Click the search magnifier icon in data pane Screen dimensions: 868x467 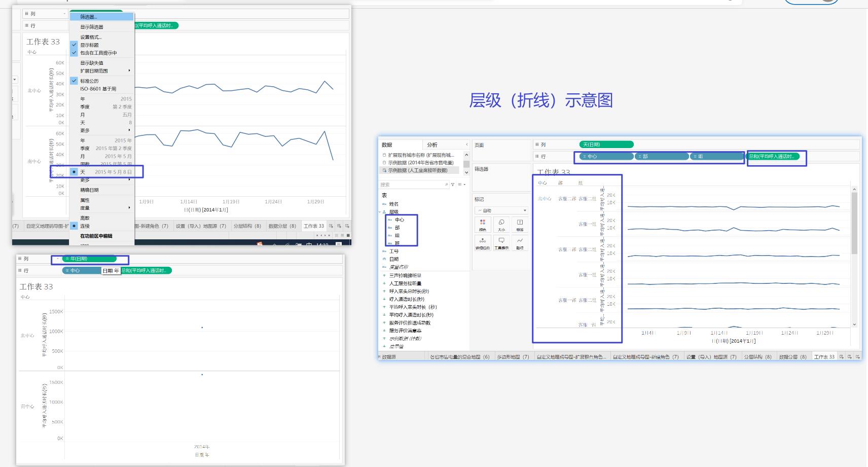447,185
